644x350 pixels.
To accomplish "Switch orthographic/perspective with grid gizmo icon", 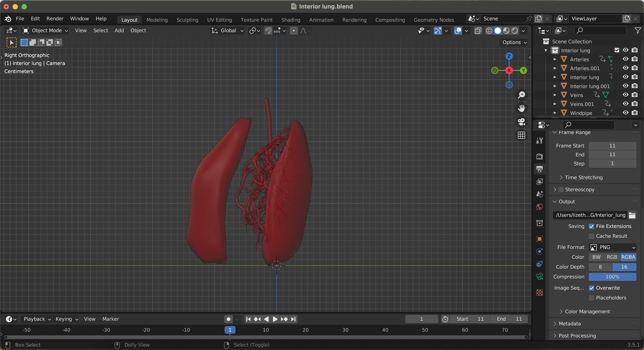I will coord(521,135).
